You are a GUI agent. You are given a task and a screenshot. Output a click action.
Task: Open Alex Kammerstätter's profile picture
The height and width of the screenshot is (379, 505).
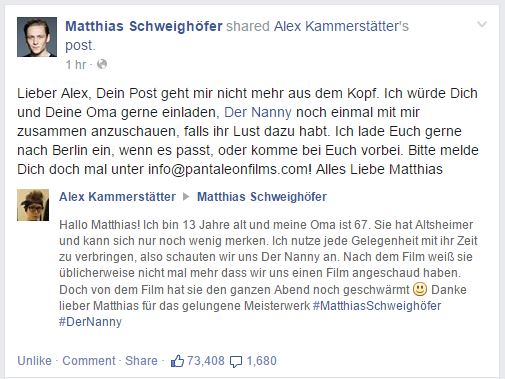pyautogui.click(x=33, y=205)
